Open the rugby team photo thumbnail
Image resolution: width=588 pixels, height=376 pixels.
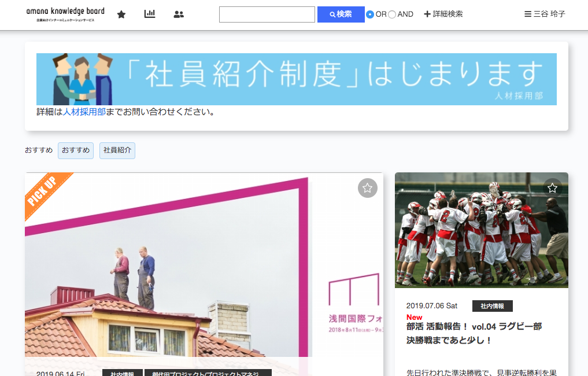click(x=481, y=230)
